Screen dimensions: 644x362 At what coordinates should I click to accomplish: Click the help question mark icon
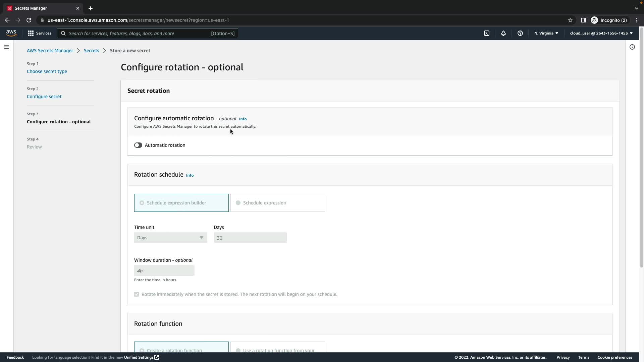coord(520,33)
